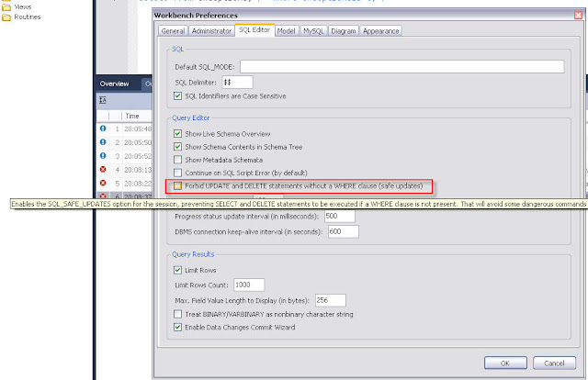
Task: Select the info icon in row 2
Action: click(103, 142)
